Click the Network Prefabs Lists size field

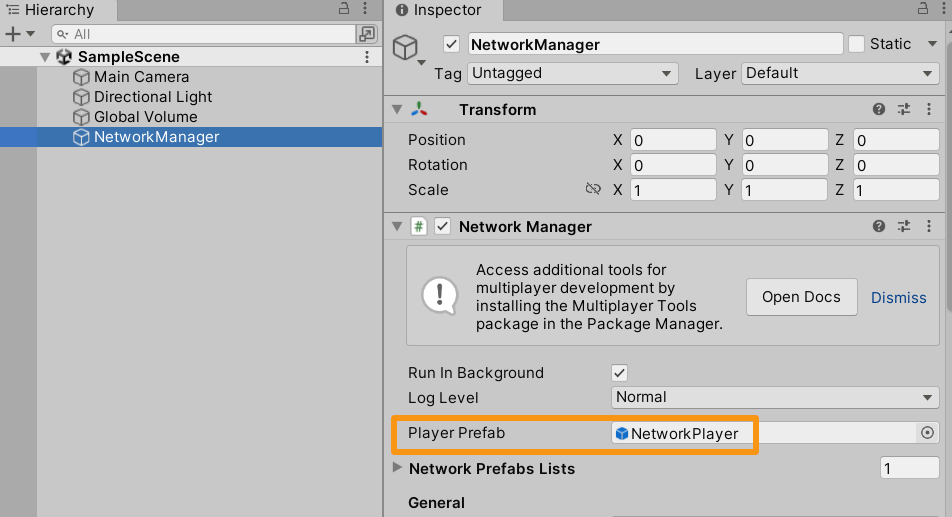coord(910,468)
